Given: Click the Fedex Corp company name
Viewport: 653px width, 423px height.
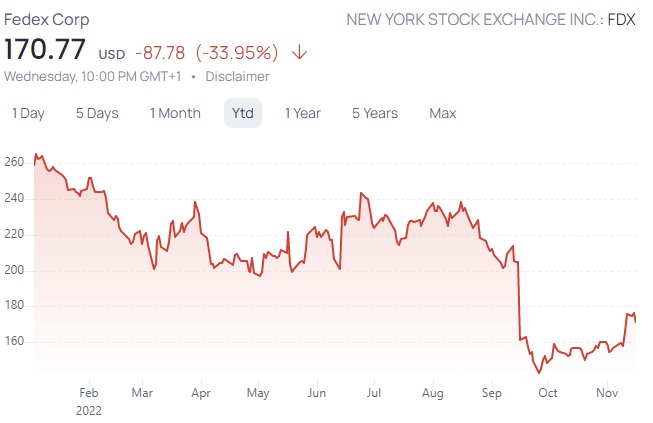Looking at the screenshot, I should 47,19.
